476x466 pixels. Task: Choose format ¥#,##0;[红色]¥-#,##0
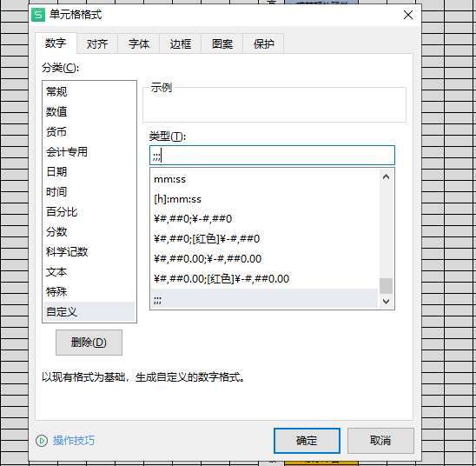264,239
